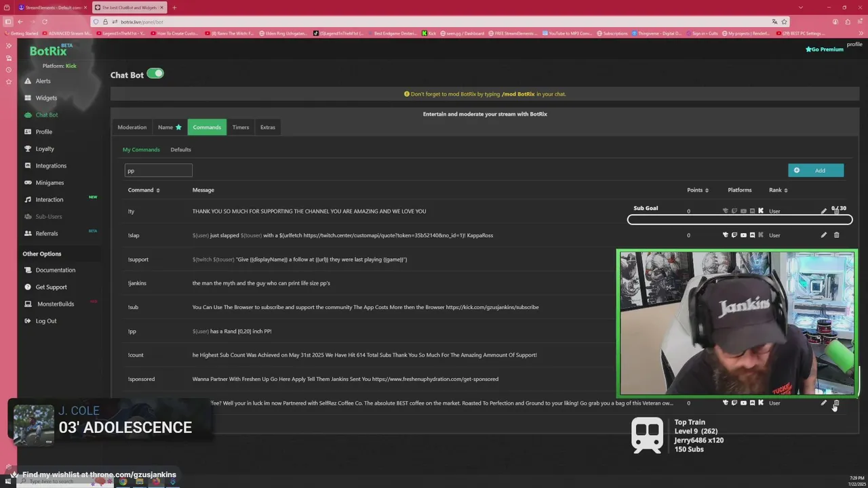Switch to the Timers tab
This screenshot has height=488, width=868.
click(x=241, y=127)
